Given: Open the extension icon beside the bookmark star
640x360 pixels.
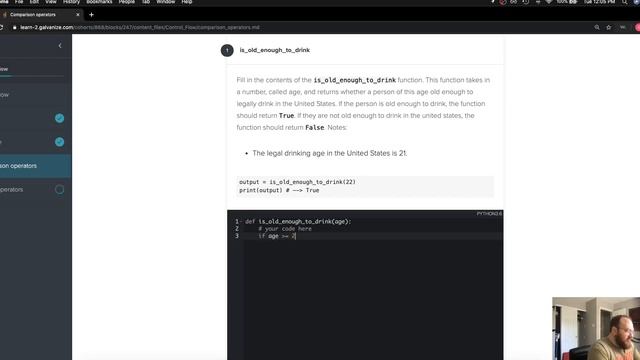Looking at the screenshot, I should click(x=622, y=27).
